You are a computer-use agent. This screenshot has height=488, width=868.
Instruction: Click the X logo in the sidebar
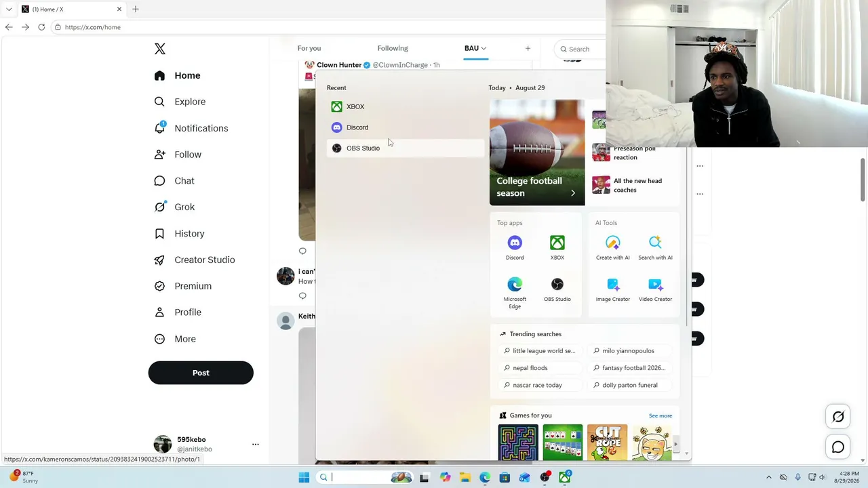(x=160, y=49)
